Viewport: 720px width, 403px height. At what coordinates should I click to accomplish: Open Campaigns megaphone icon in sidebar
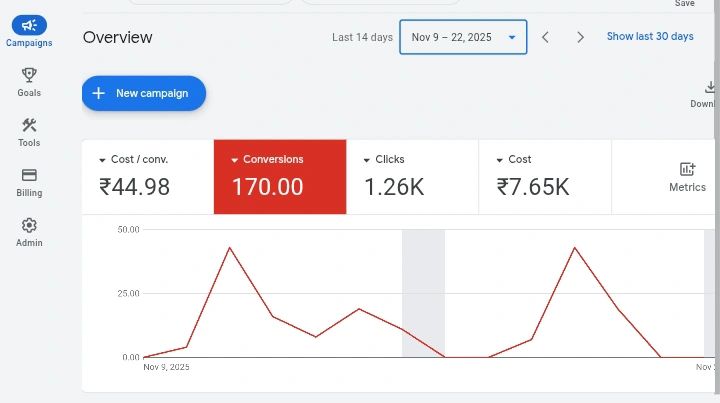pyautogui.click(x=29, y=26)
